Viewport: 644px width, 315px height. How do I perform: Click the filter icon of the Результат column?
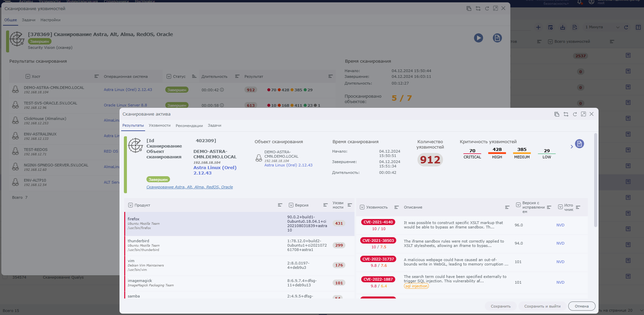click(331, 76)
